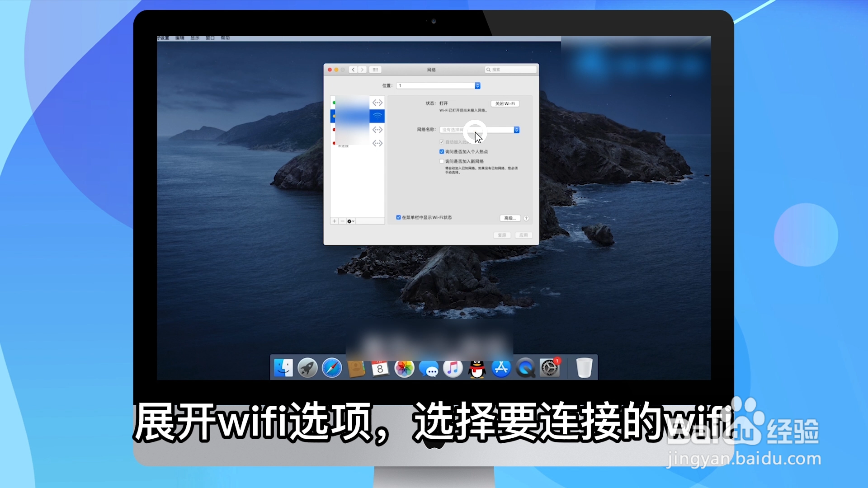Open the 帮助 menu in the menu bar

point(225,38)
